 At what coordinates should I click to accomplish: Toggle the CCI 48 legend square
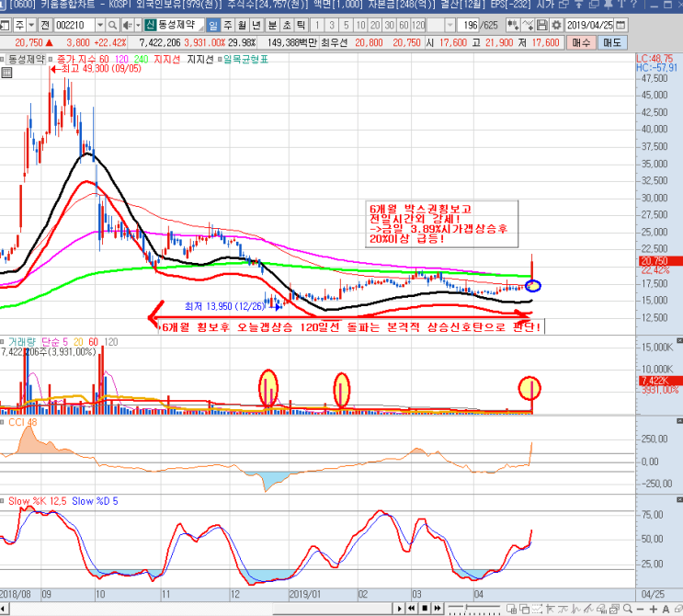pos(2,422)
